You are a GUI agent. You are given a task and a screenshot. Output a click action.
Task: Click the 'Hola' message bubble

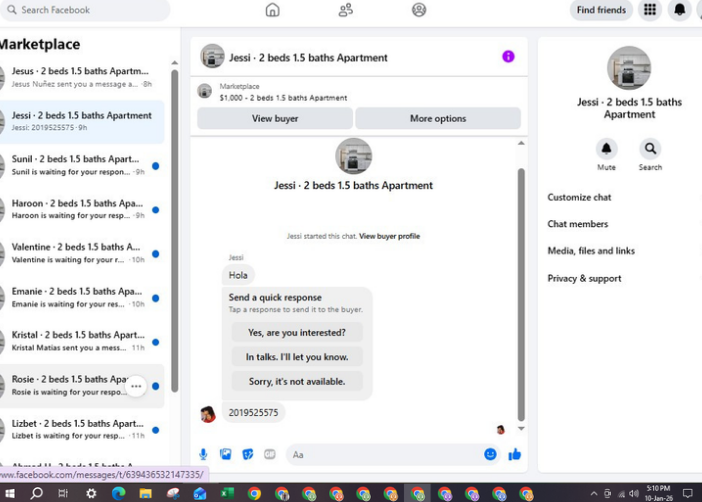[x=238, y=275]
